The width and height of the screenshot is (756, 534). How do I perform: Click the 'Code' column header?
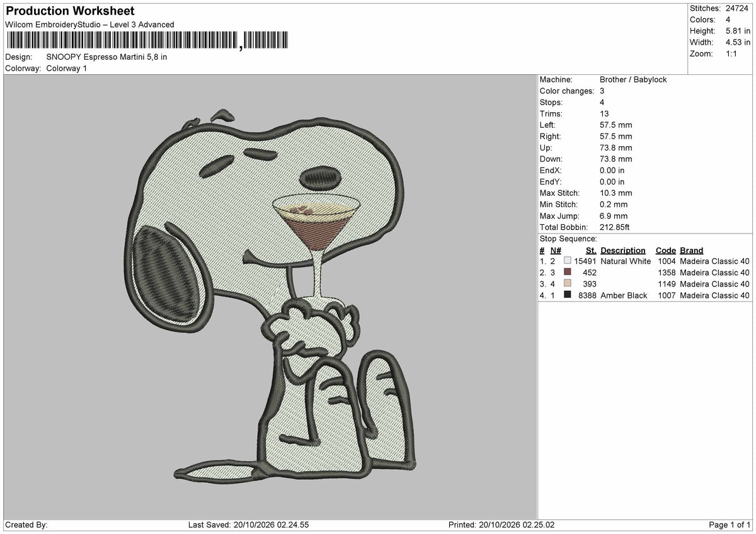[665, 250]
